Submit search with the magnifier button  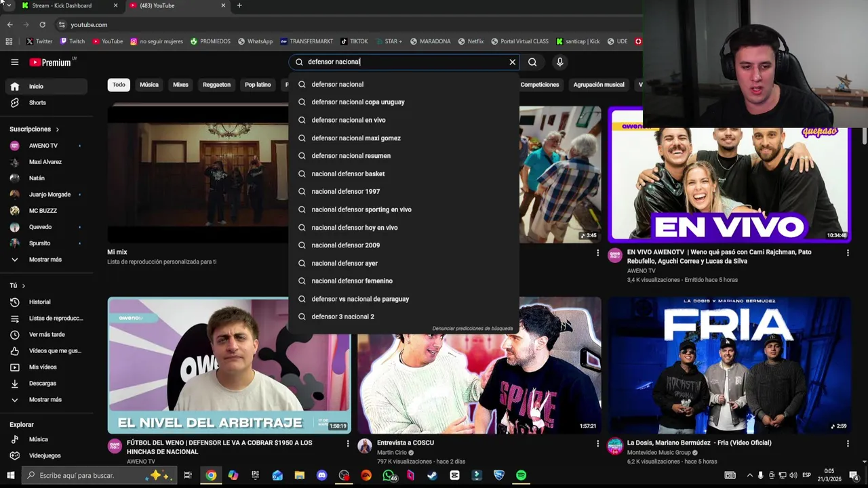tap(532, 62)
